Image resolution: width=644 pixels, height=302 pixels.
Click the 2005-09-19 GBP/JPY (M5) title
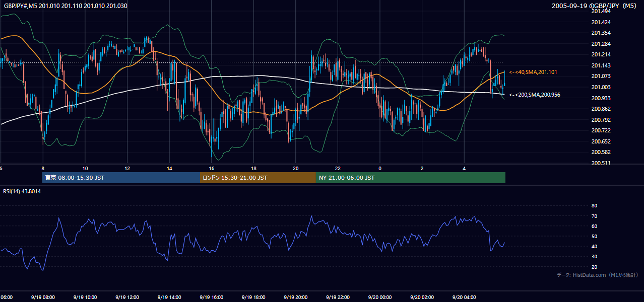[x=594, y=6]
